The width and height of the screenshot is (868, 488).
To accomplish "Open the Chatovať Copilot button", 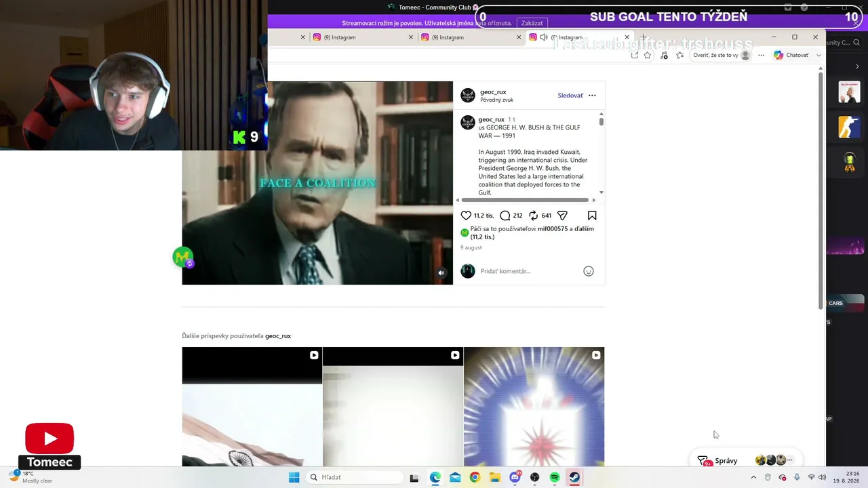I will [x=791, y=56].
